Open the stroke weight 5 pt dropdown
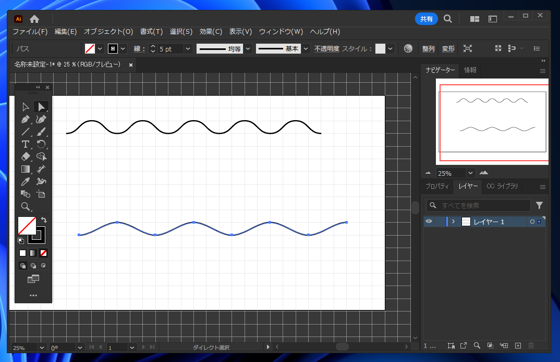560x362 pixels. pos(188,49)
